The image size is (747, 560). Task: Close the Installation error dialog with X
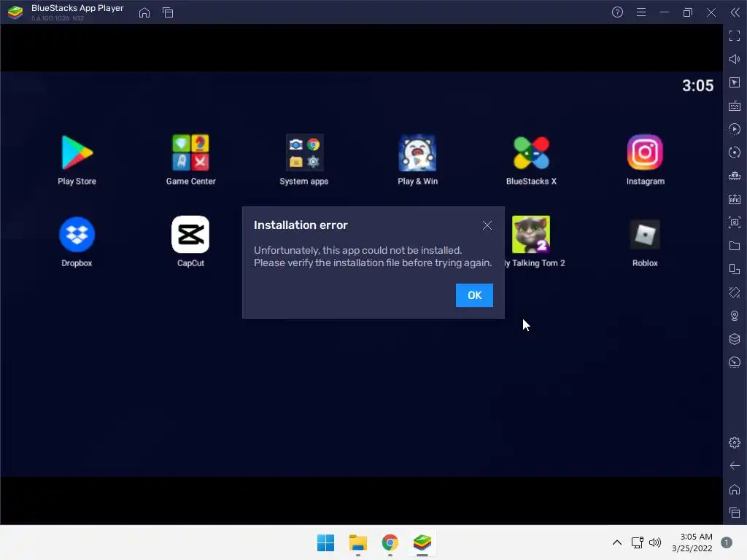point(487,225)
